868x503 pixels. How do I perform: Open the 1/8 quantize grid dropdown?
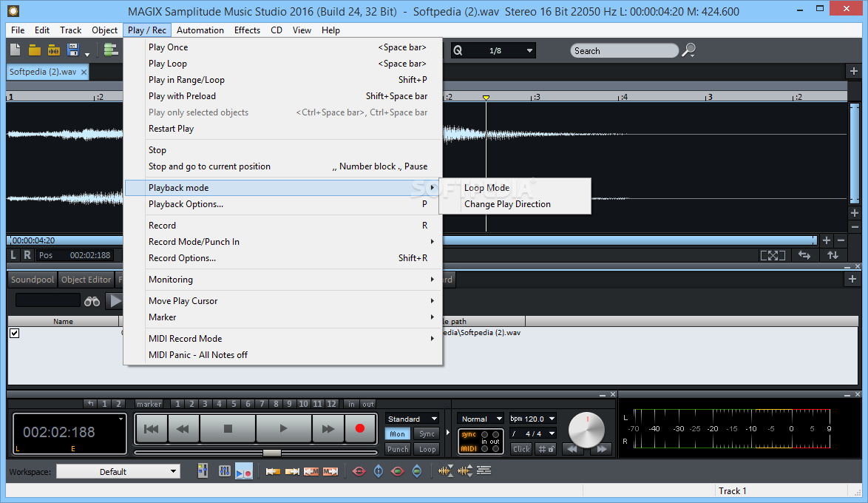tap(529, 50)
